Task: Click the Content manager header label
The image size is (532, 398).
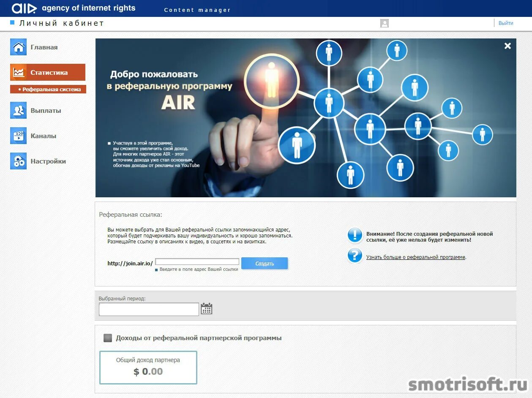Action: (x=197, y=10)
